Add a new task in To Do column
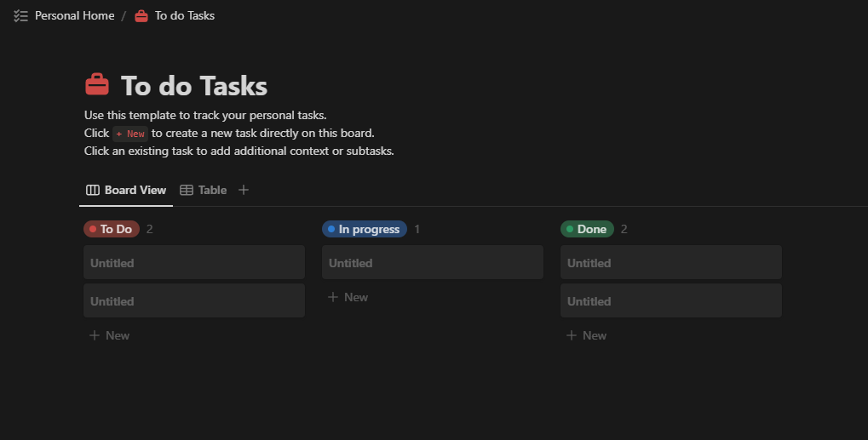Screen dimensions: 868x440 click(x=110, y=335)
